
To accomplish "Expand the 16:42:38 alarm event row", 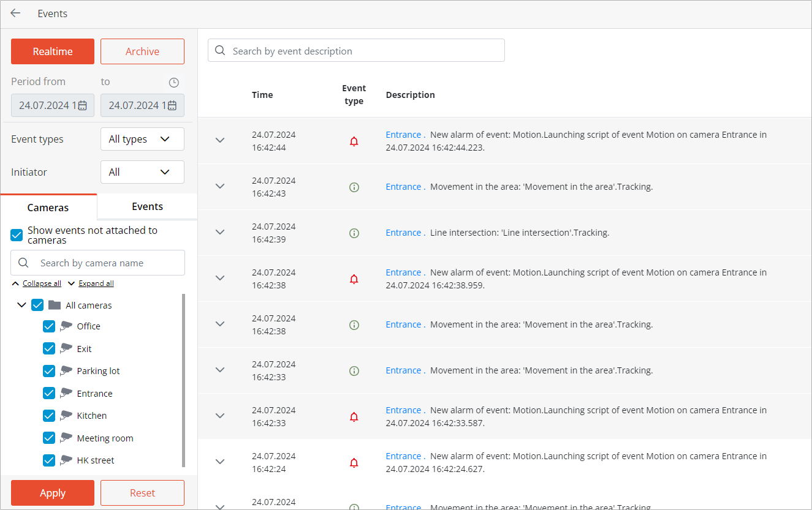I will click(x=220, y=278).
